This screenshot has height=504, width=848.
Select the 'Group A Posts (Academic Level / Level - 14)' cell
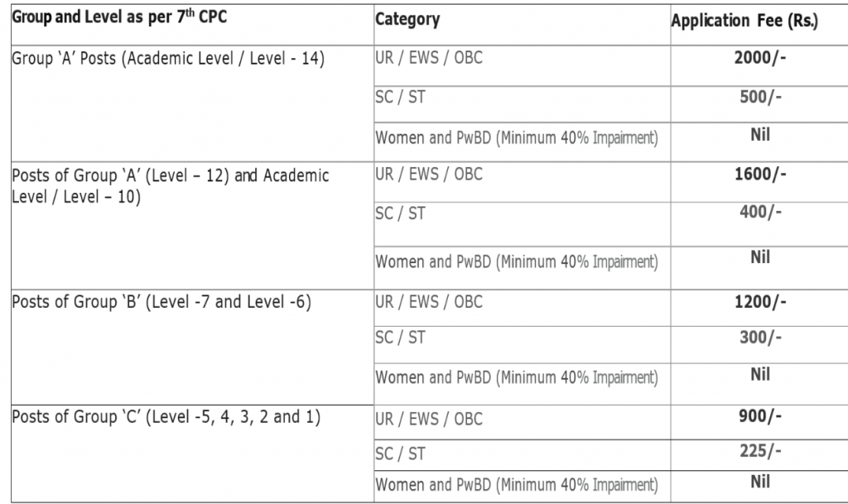coord(168,58)
